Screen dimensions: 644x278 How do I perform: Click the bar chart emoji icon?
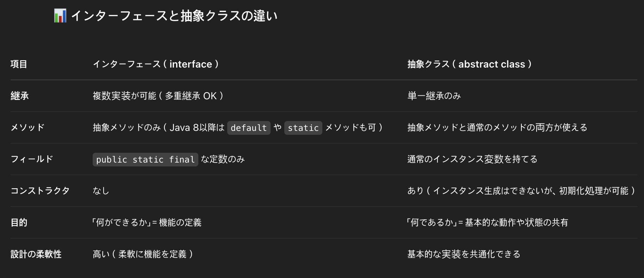click(60, 16)
